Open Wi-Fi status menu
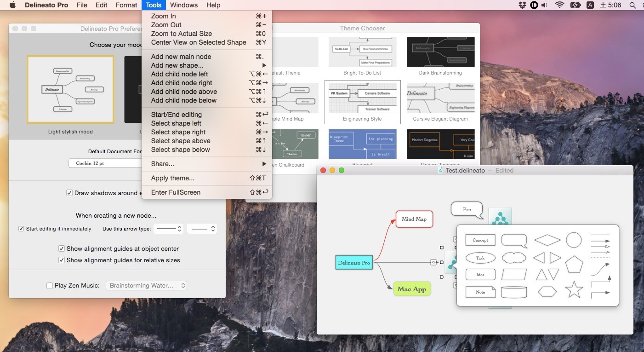This screenshot has width=644, height=352. coord(559,5)
